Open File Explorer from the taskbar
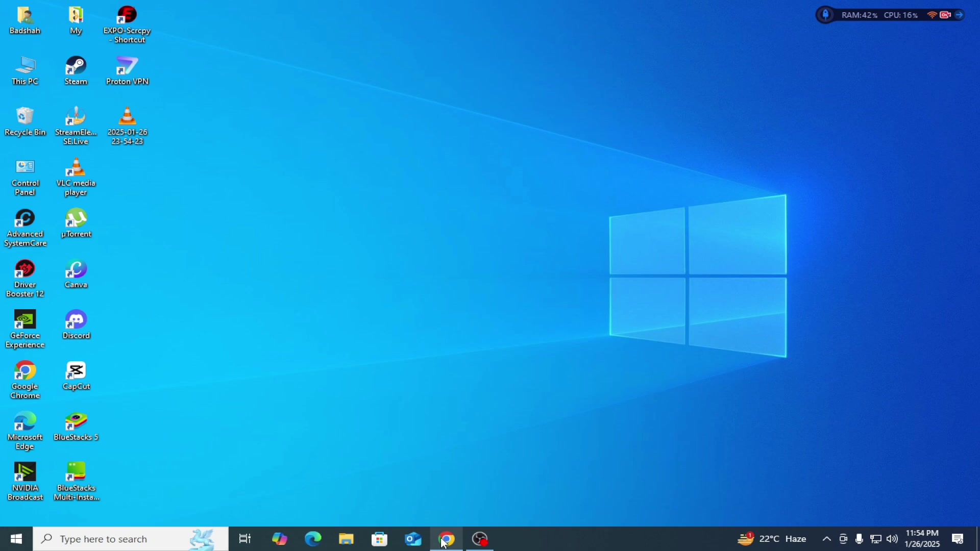This screenshot has height=551, width=980. (x=347, y=539)
